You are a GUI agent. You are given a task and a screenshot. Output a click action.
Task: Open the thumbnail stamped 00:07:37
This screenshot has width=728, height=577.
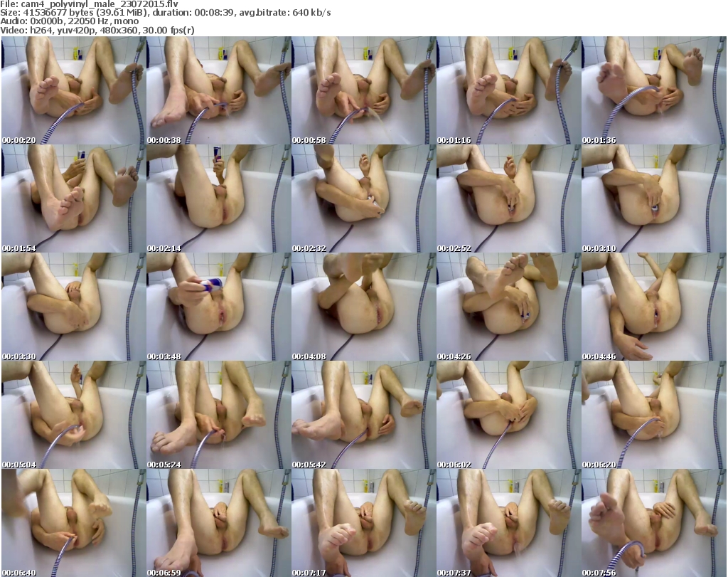tap(508, 523)
